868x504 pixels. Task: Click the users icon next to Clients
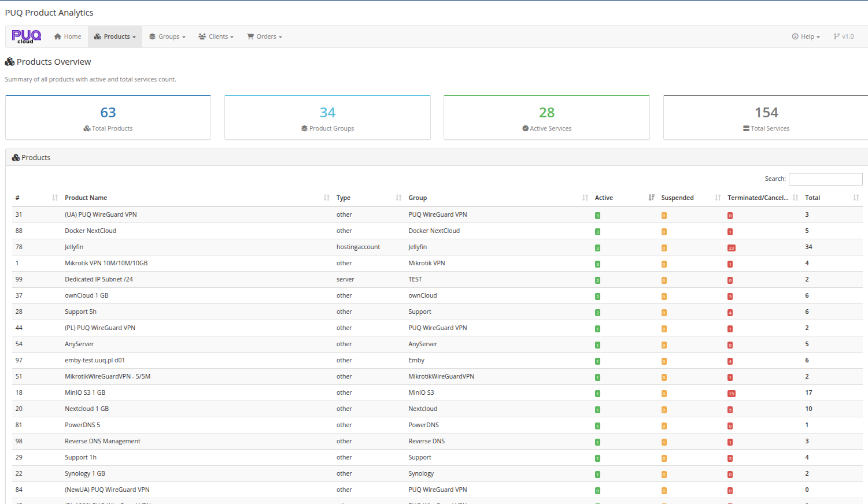click(x=201, y=36)
